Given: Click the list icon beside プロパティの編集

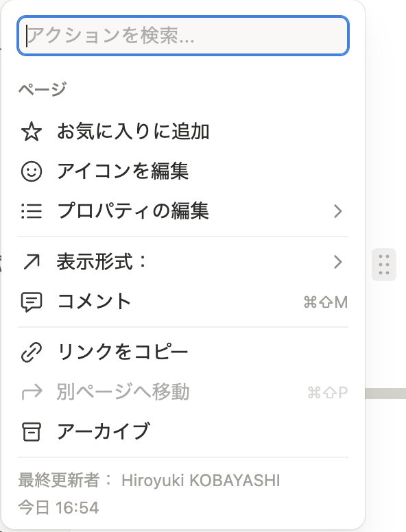Looking at the screenshot, I should (32, 211).
